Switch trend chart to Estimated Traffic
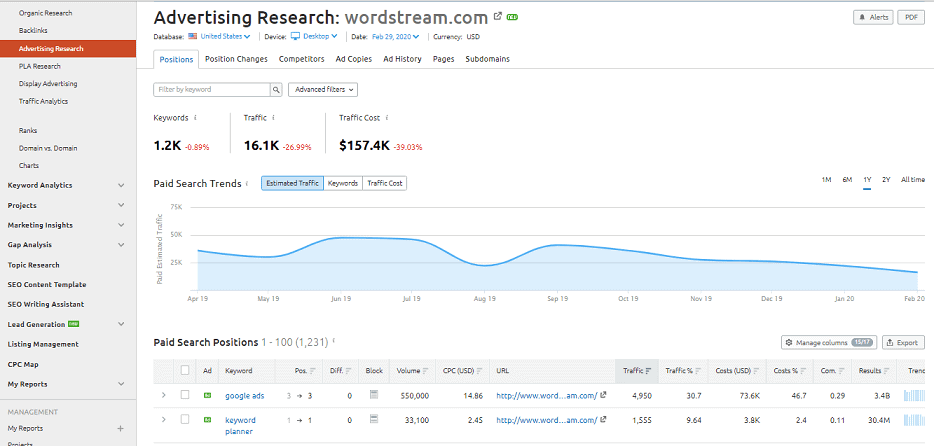 tap(292, 183)
